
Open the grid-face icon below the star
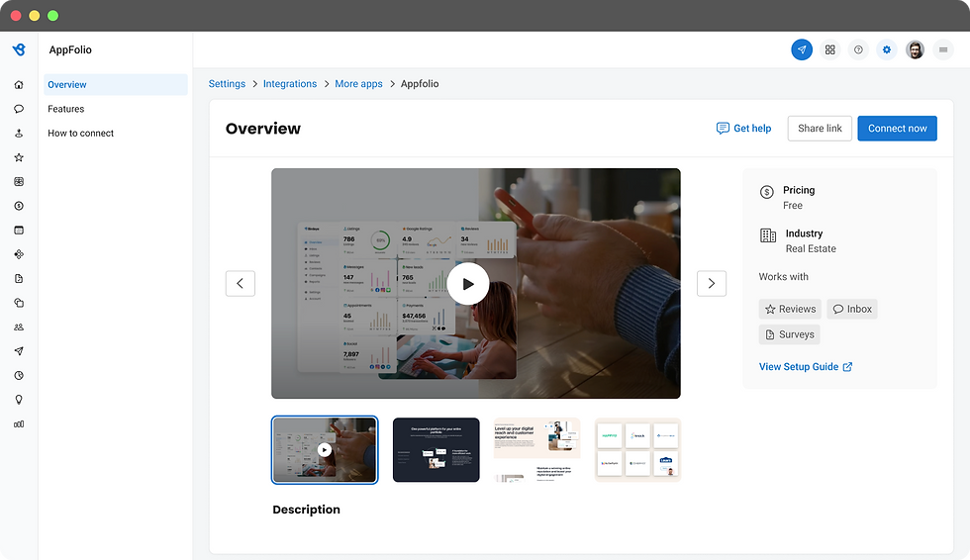point(19,182)
